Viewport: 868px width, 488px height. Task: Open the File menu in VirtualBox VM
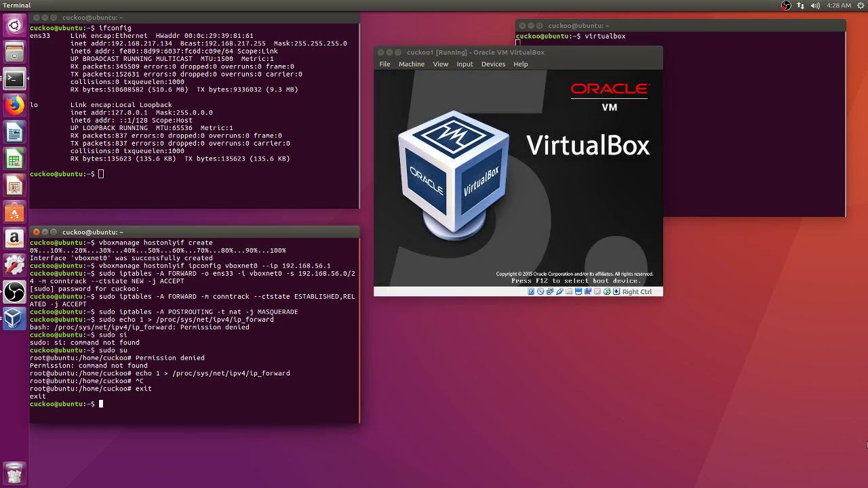pos(384,64)
